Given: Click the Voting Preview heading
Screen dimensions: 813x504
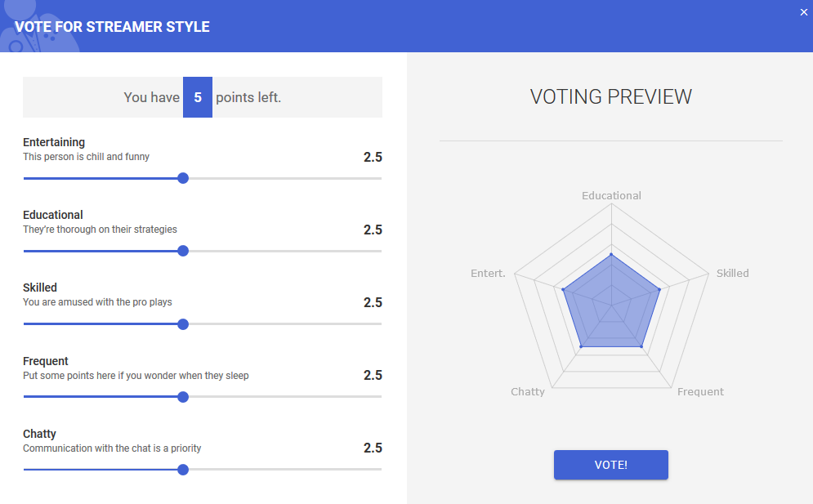Looking at the screenshot, I should click(610, 96).
